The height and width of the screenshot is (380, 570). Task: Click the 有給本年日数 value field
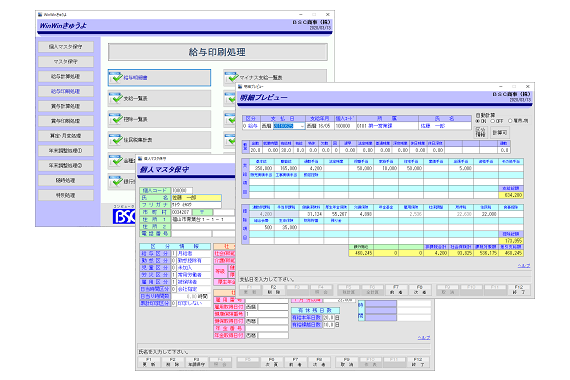pos(328,317)
